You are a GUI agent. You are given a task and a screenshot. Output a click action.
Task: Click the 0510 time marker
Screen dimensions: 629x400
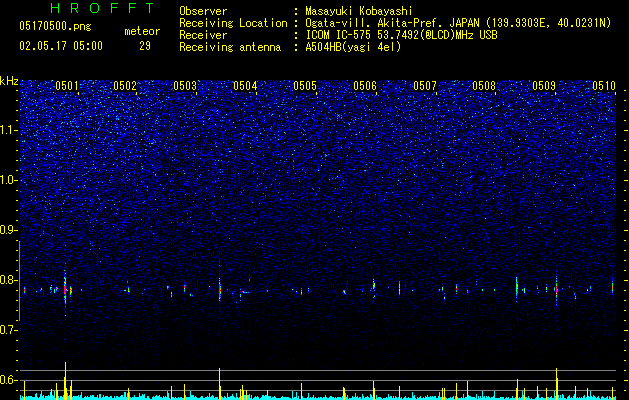[x=604, y=86]
